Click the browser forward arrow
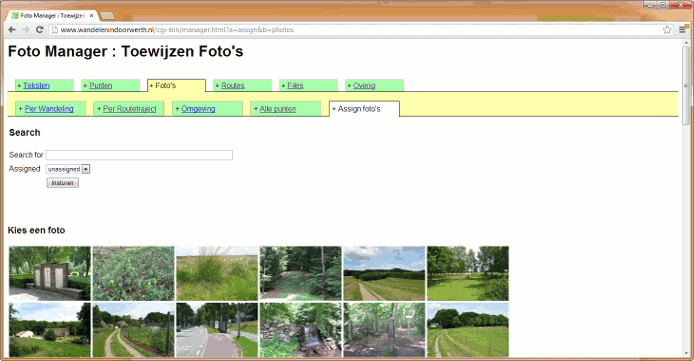 pos(26,30)
